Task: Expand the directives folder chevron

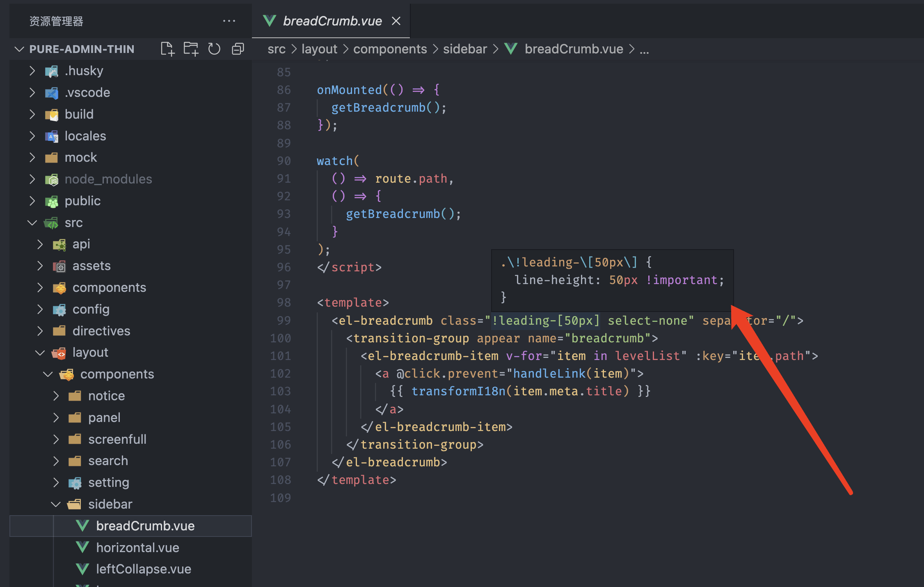Action: [40, 331]
